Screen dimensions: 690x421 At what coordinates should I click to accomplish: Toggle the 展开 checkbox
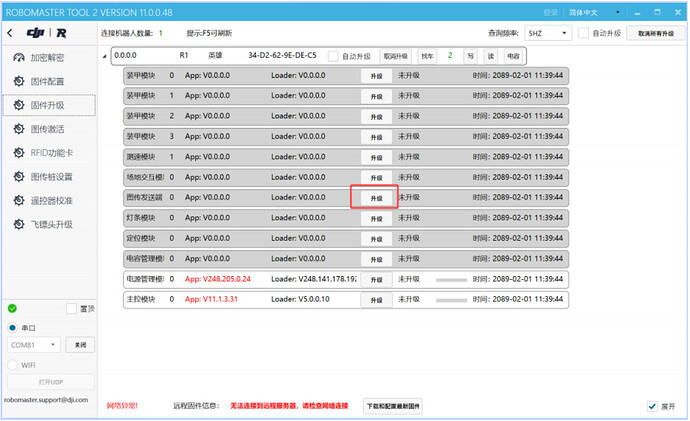click(x=652, y=406)
